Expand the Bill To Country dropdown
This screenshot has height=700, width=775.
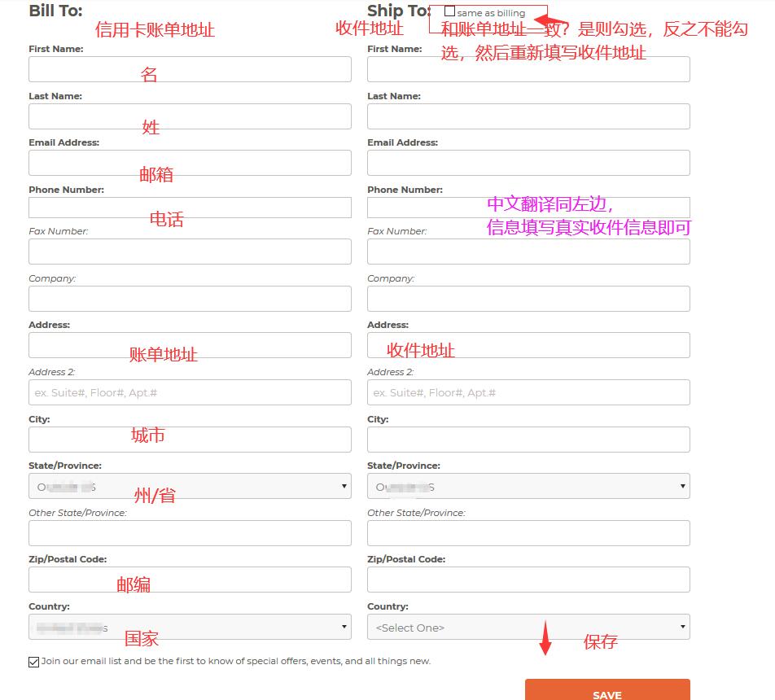pyautogui.click(x=190, y=627)
